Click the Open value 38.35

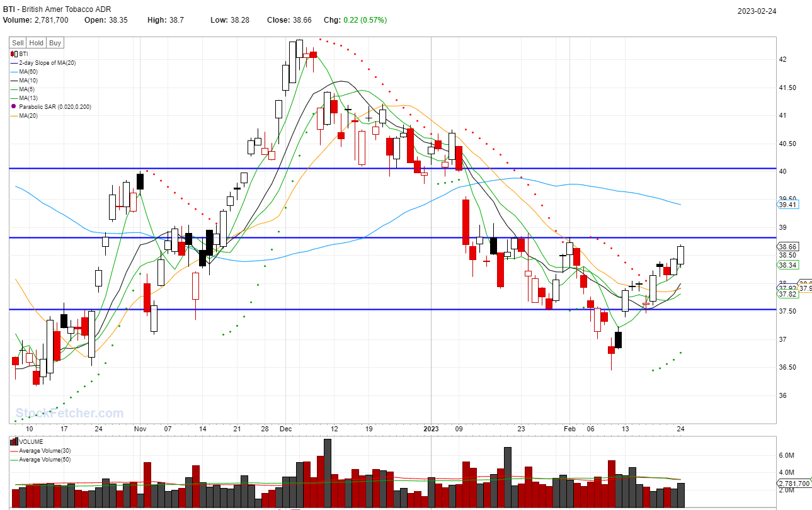point(117,20)
